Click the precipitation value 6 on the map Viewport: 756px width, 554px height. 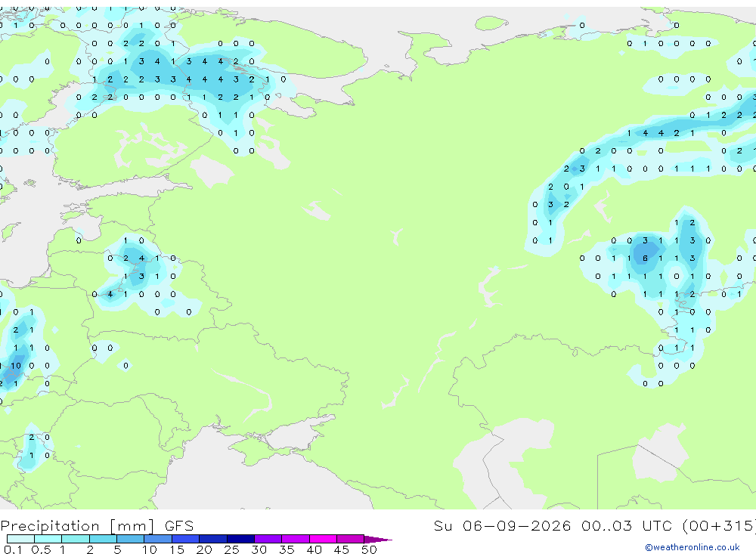click(x=645, y=258)
